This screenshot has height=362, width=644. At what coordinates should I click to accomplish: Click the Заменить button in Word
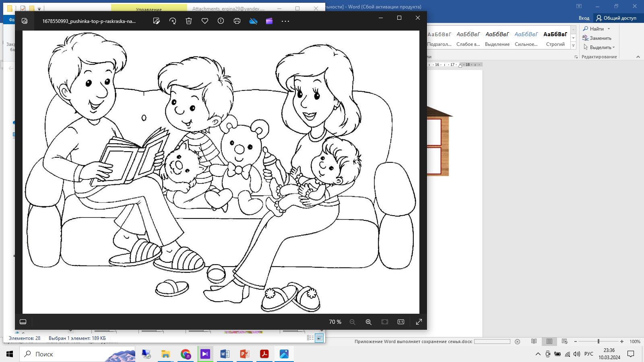point(597,38)
